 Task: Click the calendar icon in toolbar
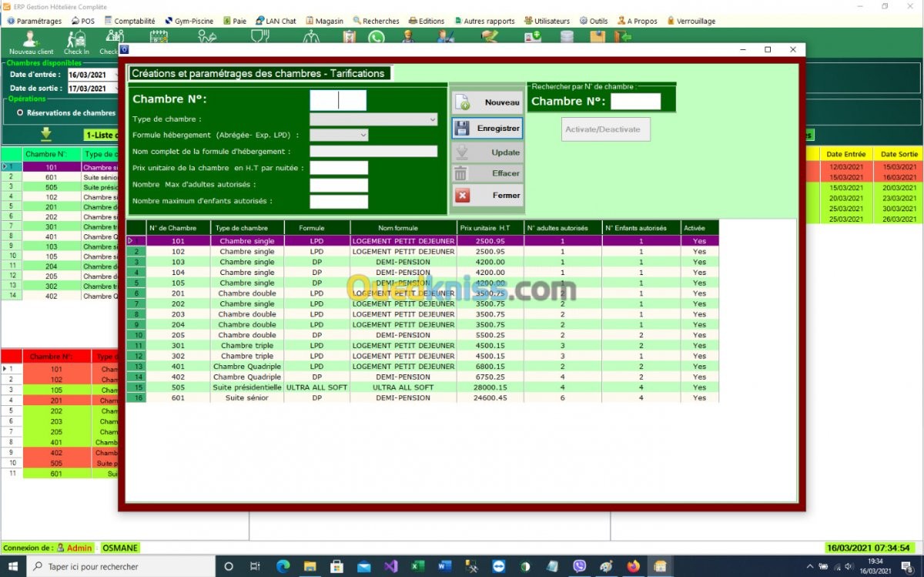[x=159, y=36]
